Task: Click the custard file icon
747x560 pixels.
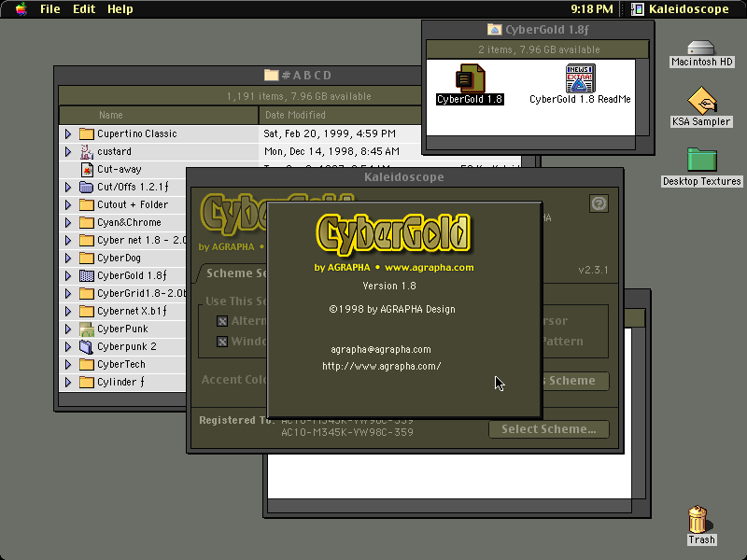Action: (86, 151)
